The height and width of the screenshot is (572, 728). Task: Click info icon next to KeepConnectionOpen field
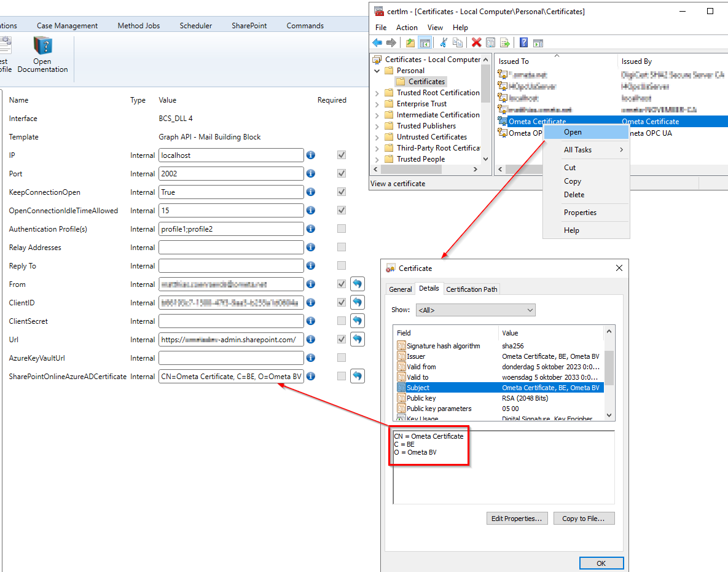coord(311,192)
